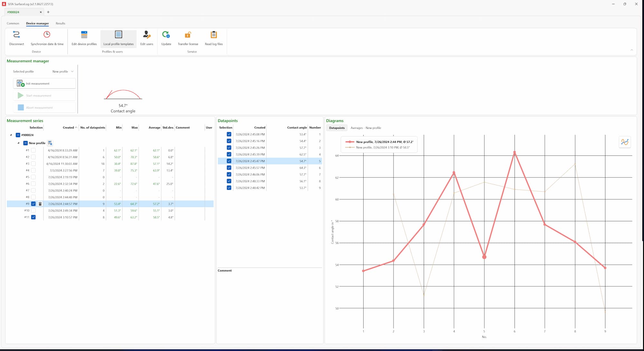The image size is (644, 351).
Task: Open Edit users tool
Action: tap(147, 38)
